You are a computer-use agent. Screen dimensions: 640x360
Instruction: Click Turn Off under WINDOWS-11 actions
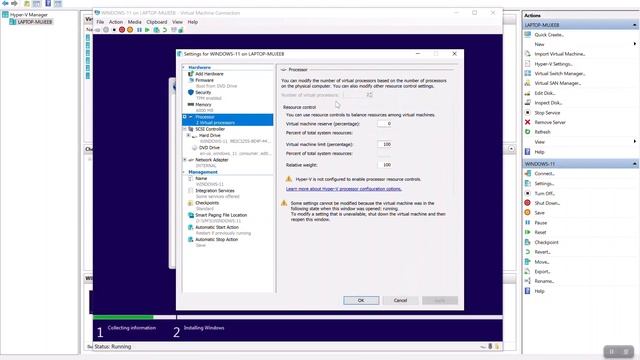coord(544,193)
